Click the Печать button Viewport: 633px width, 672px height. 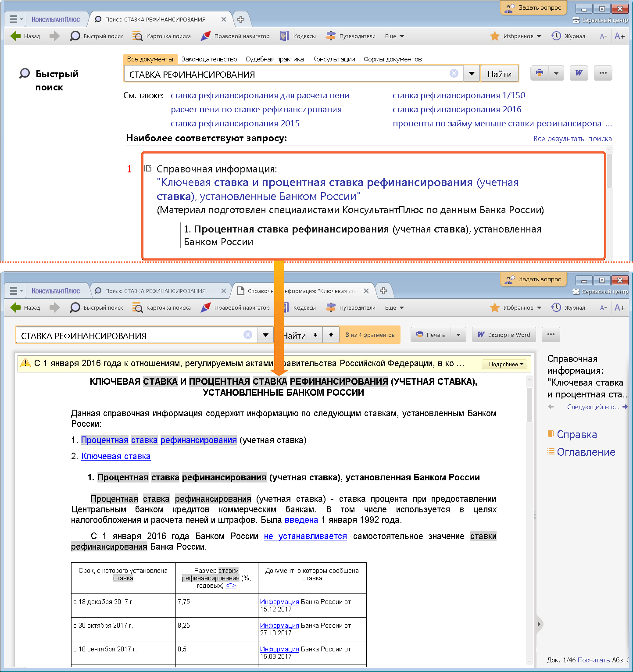click(430, 335)
